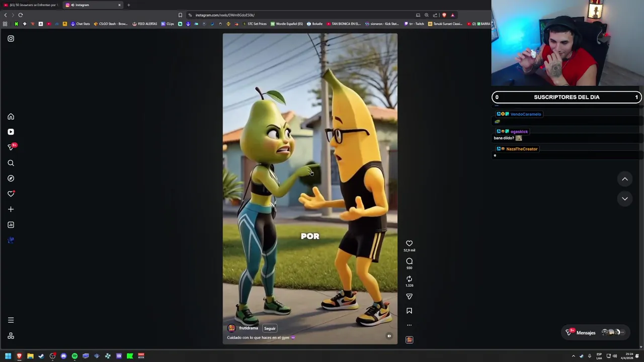Toggle reel sound with the mute icon
Image resolution: width=644 pixels, height=362 pixels.
click(x=389, y=336)
